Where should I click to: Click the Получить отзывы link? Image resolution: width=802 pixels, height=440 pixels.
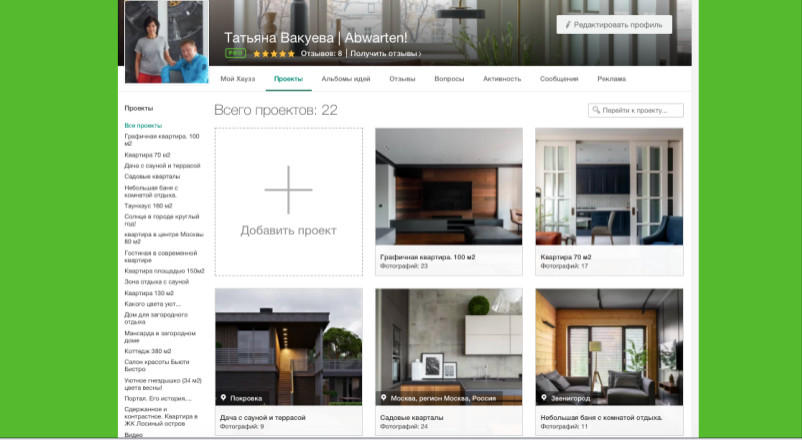tap(384, 54)
